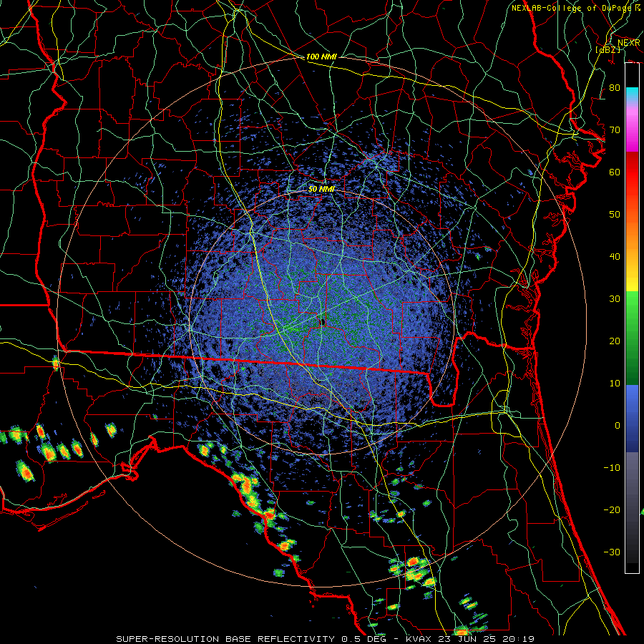
Task: Click the 80 value on the dBZ scale
Action: (615, 88)
